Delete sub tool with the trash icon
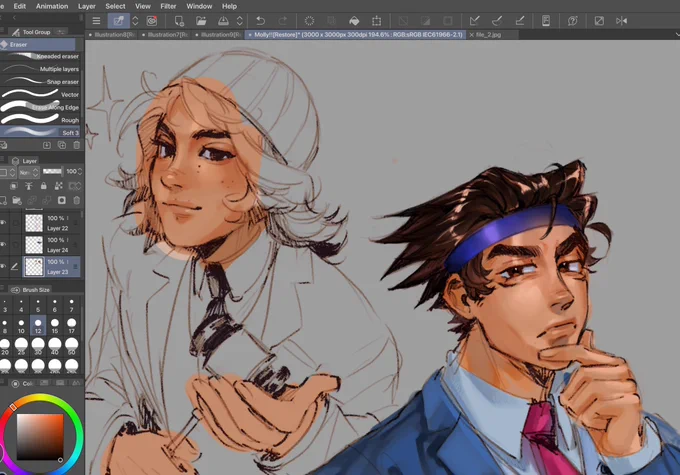Image resolution: width=680 pixels, height=475 pixels. 77,145
